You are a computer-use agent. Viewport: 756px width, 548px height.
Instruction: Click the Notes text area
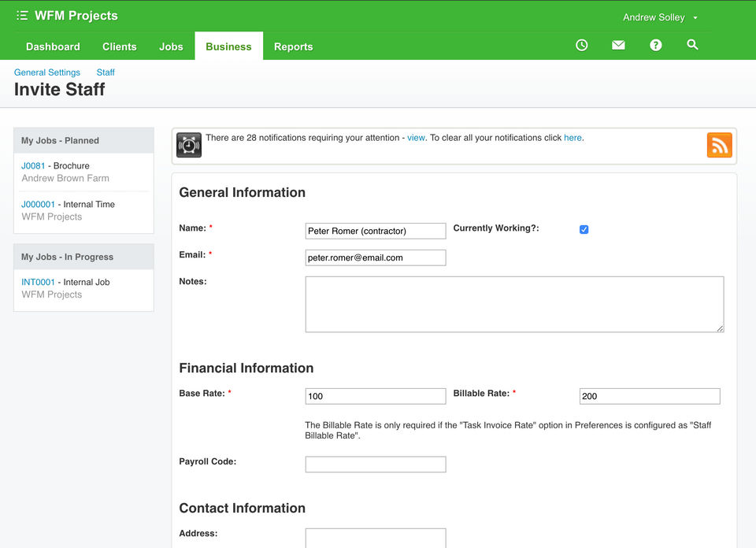point(514,304)
